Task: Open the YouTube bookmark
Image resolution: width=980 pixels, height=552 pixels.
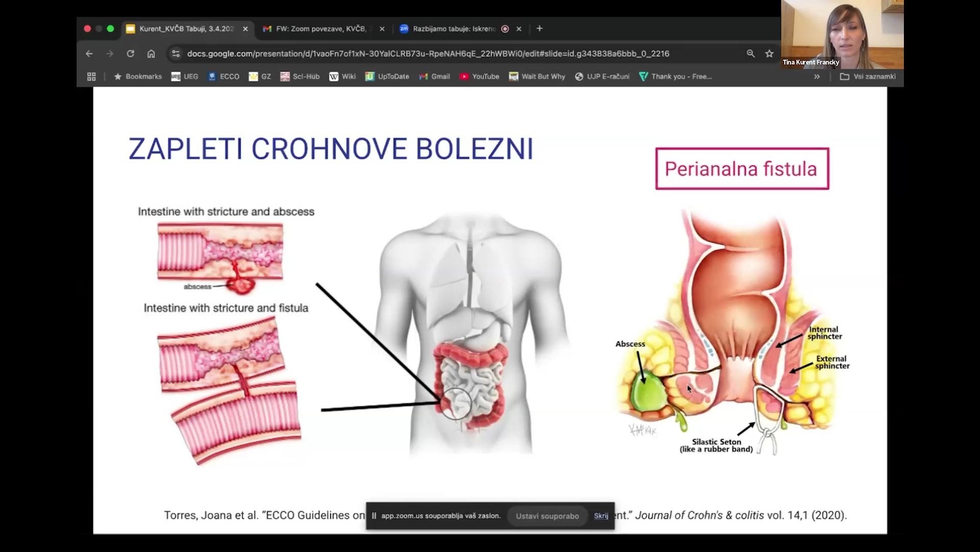Action: point(479,77)
